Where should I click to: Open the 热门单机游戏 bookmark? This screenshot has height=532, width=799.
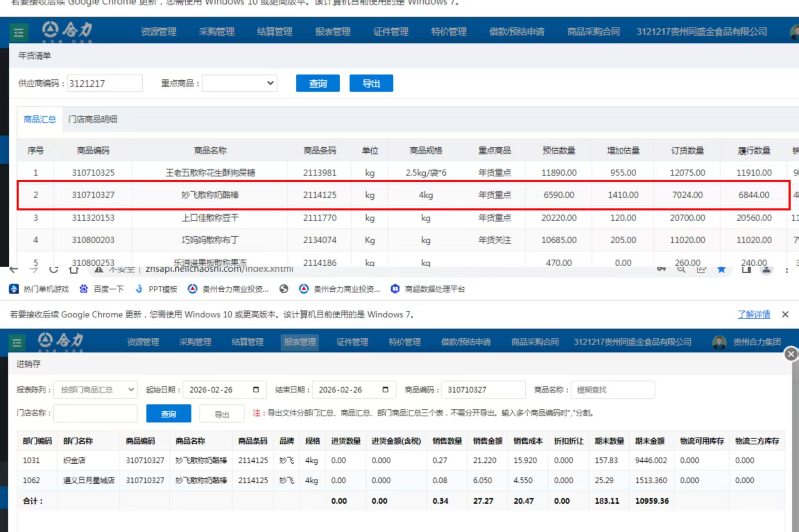coord(39,289)
